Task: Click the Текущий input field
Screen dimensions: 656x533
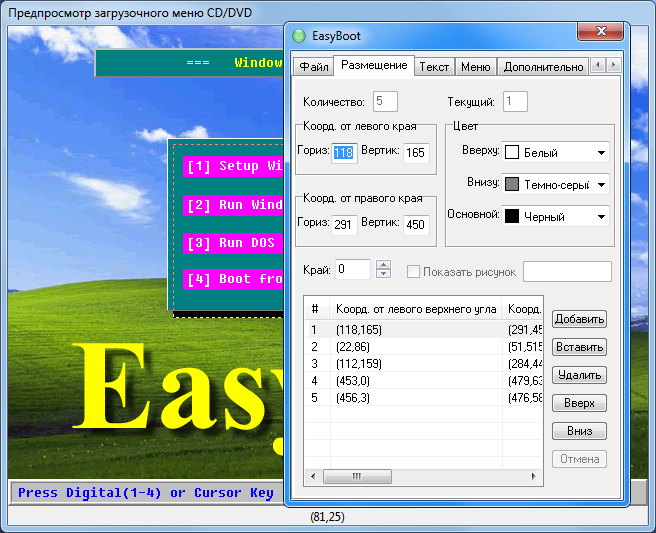Action: point(515,101)
